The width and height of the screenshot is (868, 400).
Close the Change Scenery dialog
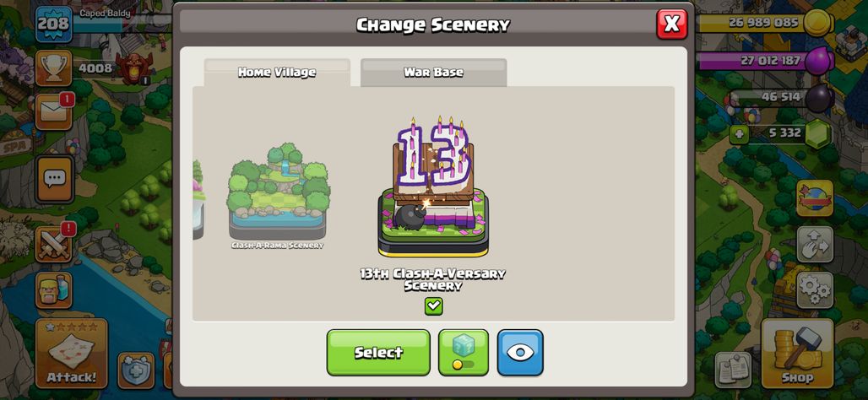[x=672, y=24]
